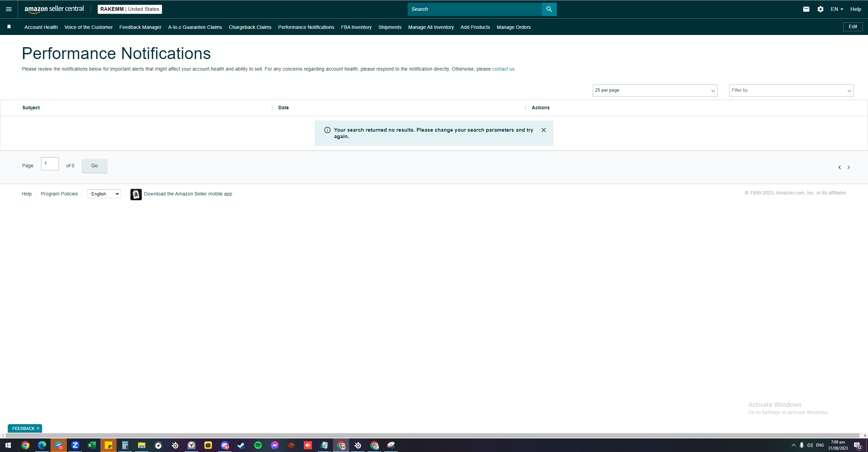Click the Subject column header

(x=31, y=108)
